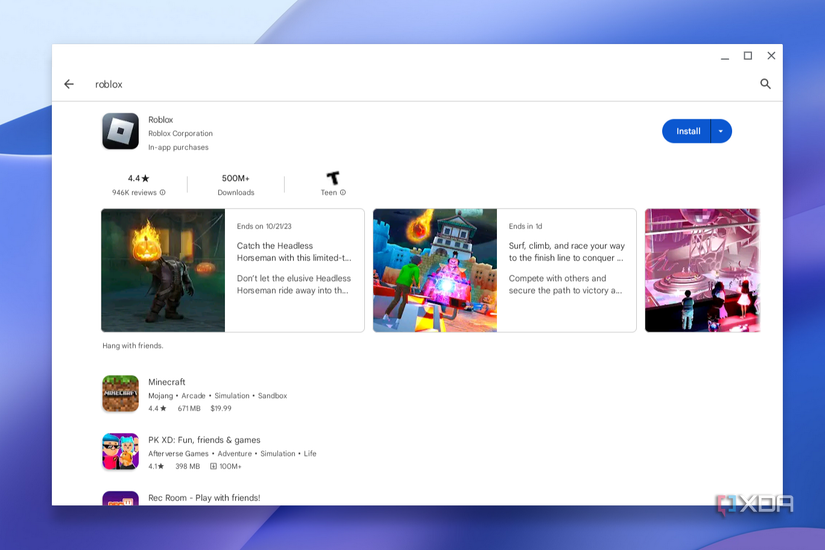
Task: Open PK XD: Fun, friends & games listing
Action: (x=204, y=440)
